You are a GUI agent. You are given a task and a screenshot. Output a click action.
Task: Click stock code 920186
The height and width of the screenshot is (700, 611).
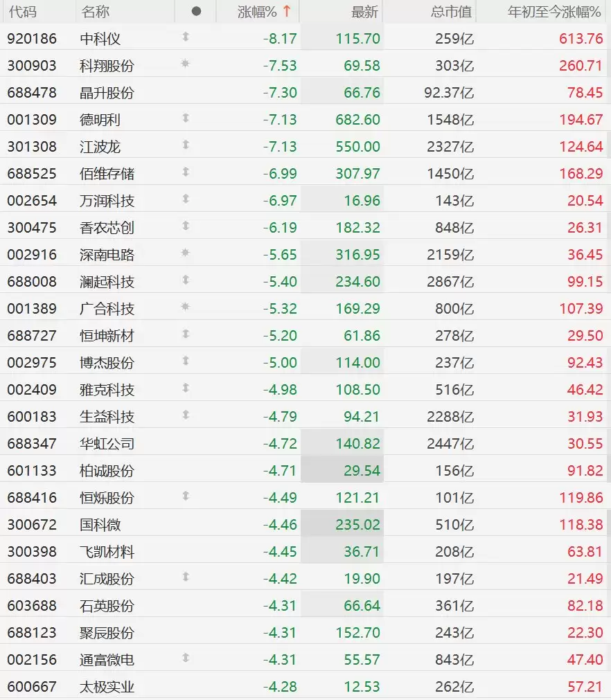pos(32,39)
